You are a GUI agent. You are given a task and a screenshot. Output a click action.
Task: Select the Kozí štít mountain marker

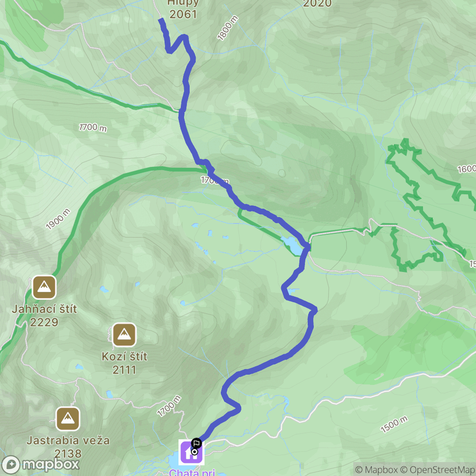tap(124, 335)
